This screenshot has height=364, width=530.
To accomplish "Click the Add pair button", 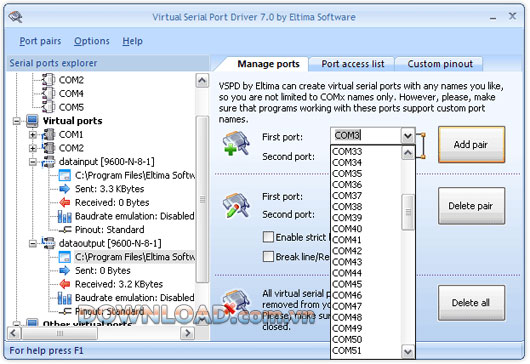I will [471, 145].
